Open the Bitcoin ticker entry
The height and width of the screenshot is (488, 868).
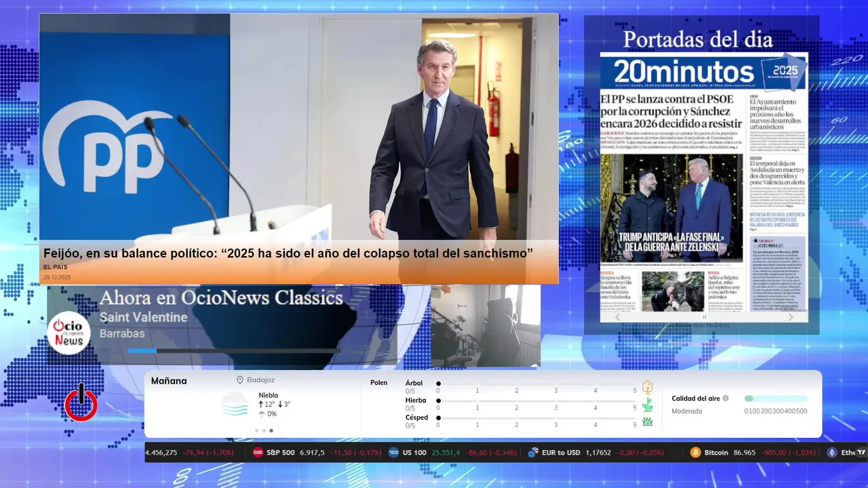755,452
